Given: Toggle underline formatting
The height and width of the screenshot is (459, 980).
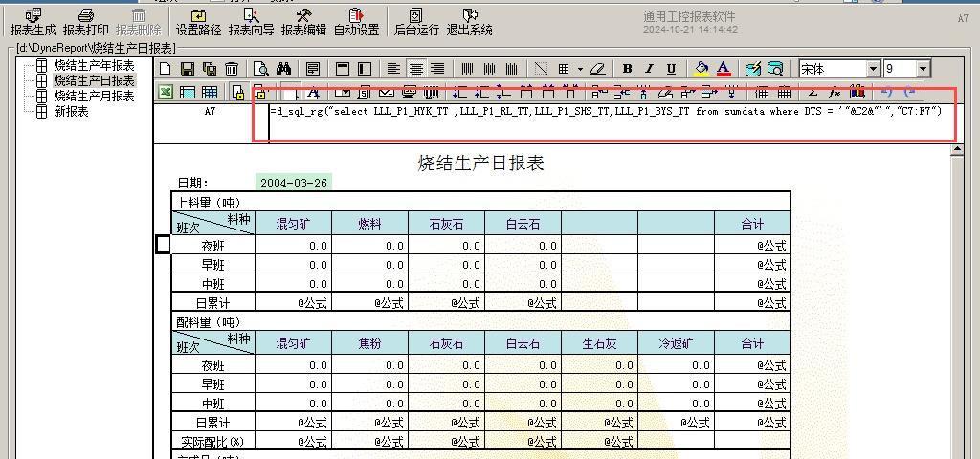Looking at the screenshot, I should coord(671,69).
